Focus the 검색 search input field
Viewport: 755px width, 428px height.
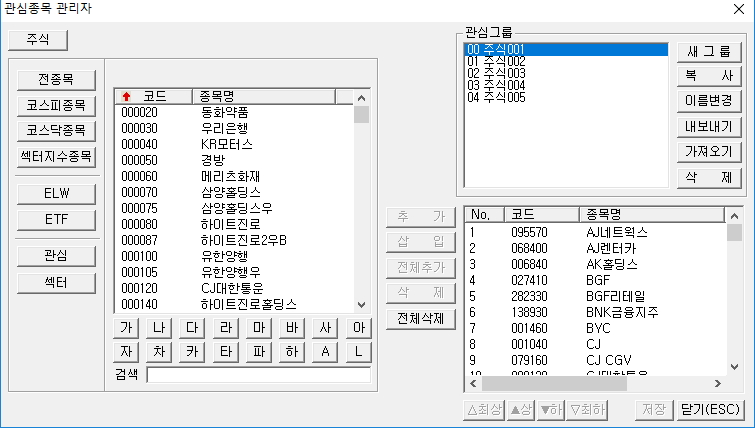coord(258,375)
